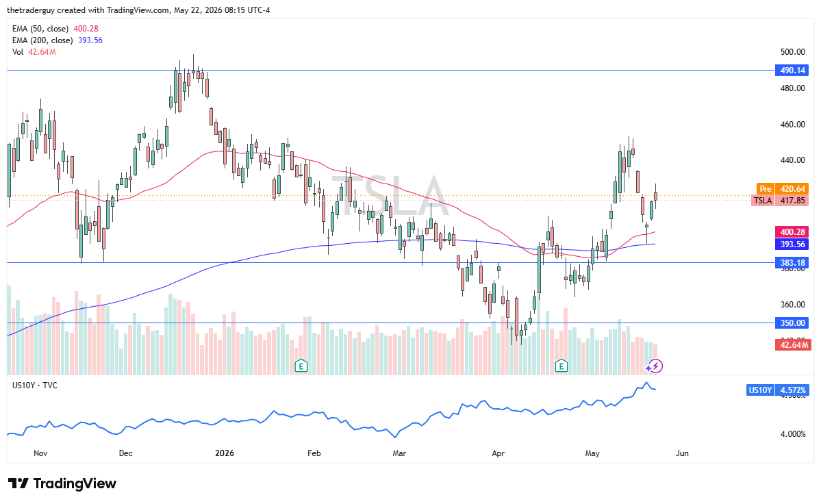Click the 500.00 price axis value

(793, 52)
